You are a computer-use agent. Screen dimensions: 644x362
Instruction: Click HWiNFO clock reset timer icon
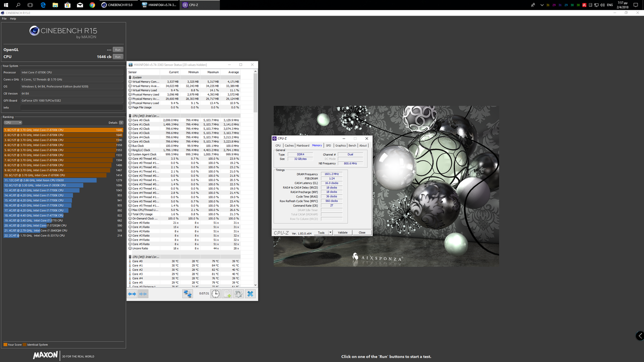tap(215, 294)
